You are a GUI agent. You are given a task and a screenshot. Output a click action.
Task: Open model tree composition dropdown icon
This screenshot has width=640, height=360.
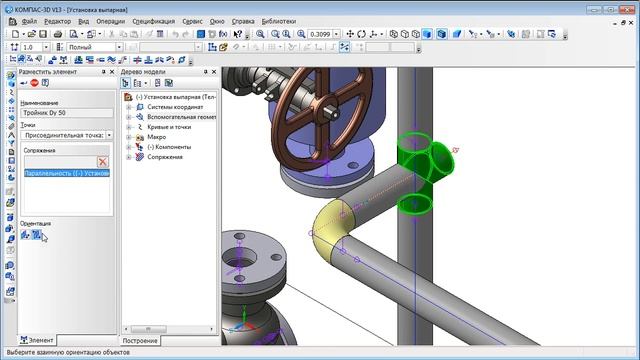139,83
